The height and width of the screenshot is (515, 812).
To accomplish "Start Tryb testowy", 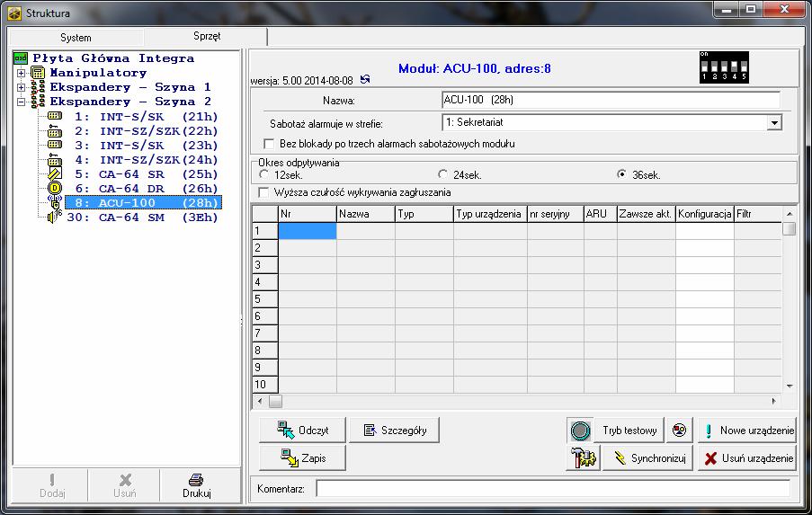I will tap(629, 431).
